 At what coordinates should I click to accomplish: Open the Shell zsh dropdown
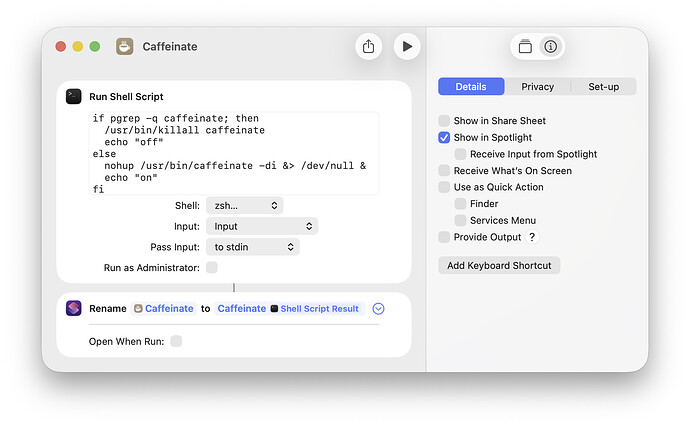[x=245, y=205]
